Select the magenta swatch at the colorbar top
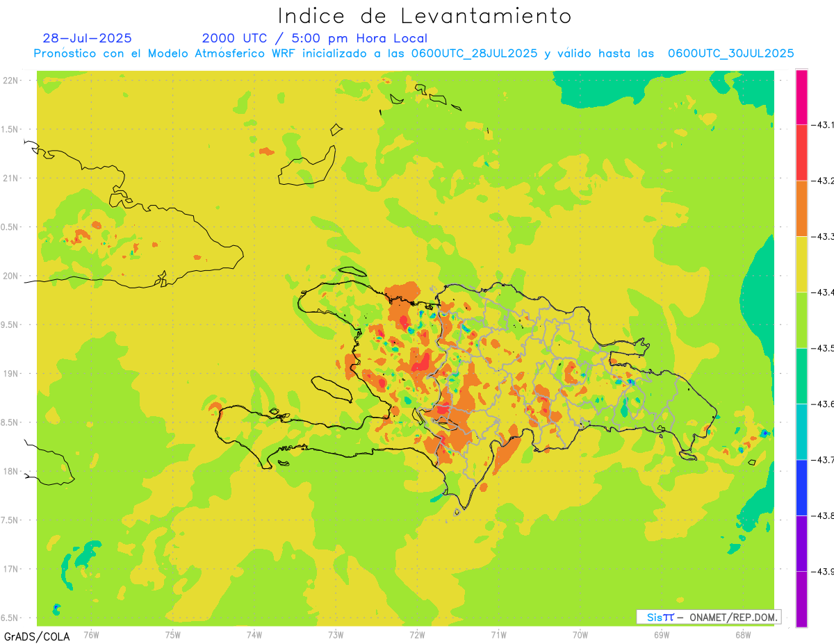 point(801,97)
